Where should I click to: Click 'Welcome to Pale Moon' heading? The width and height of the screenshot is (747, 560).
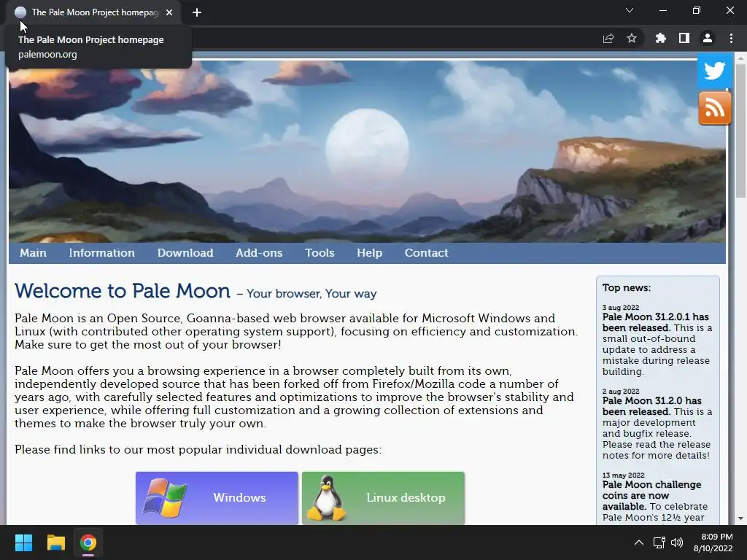123,291
